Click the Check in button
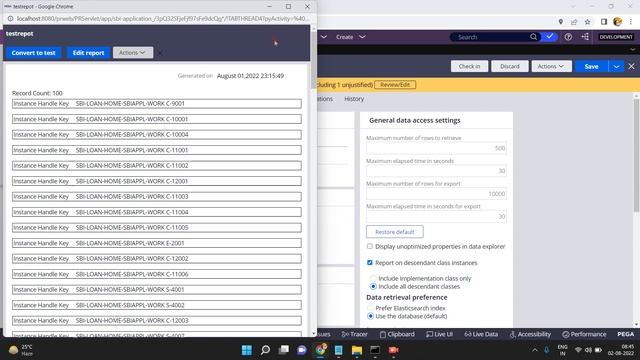This screenshot has width=640, height=360. 469,66
